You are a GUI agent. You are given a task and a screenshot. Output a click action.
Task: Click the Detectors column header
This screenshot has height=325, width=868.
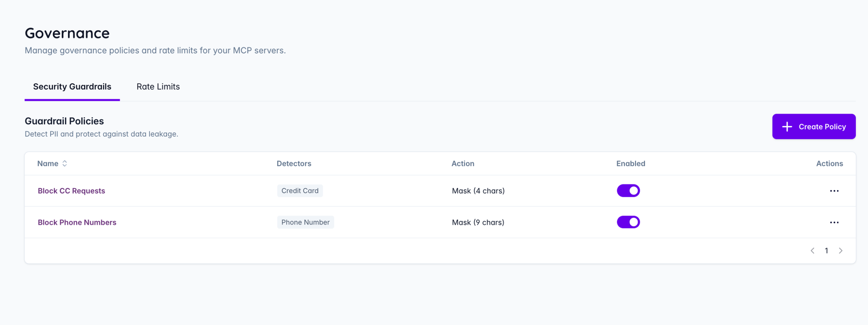click(x=294, y=163)
